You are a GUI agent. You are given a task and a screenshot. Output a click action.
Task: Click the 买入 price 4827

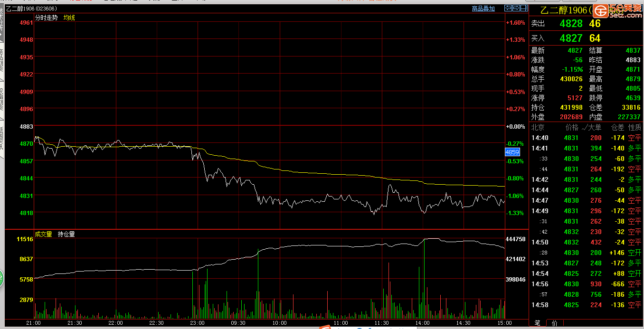(x=571, y=38)
